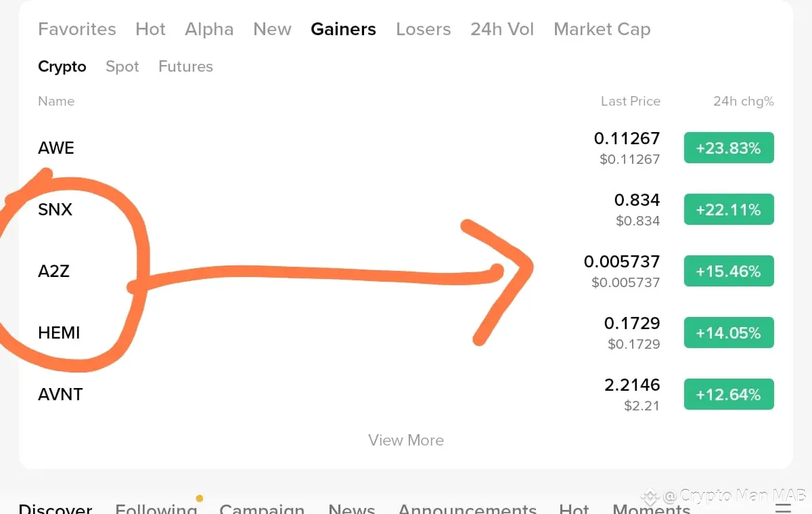812x514 pixels.
Task: Switch to the Favorites tab
Action: pyautogui.click(x=77, y=29)
